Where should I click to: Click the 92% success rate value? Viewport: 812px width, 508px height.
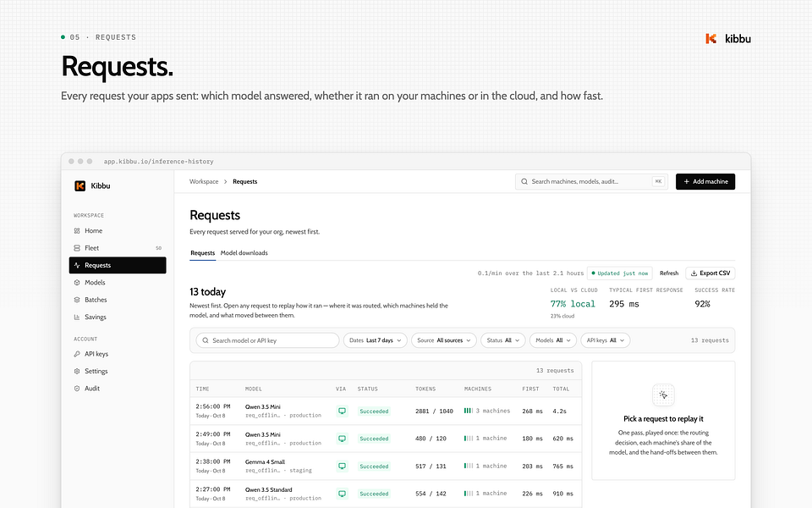pyautogui.click(x=702, y=304)
